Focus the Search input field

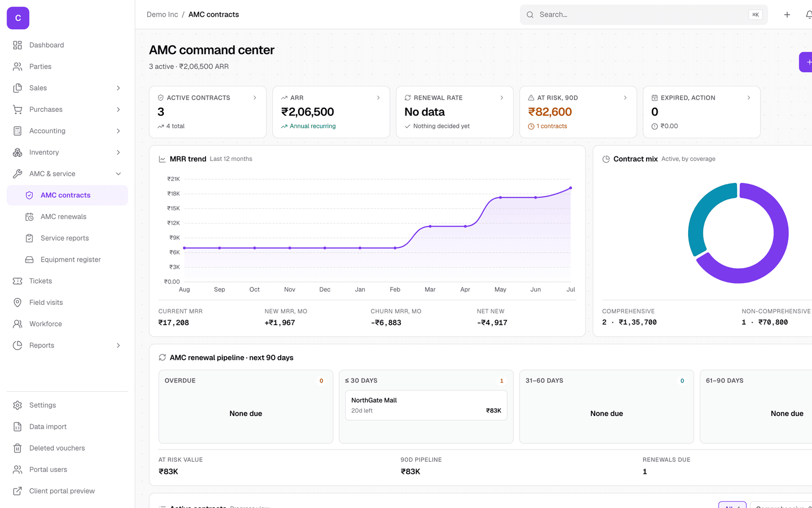[644, 15]
